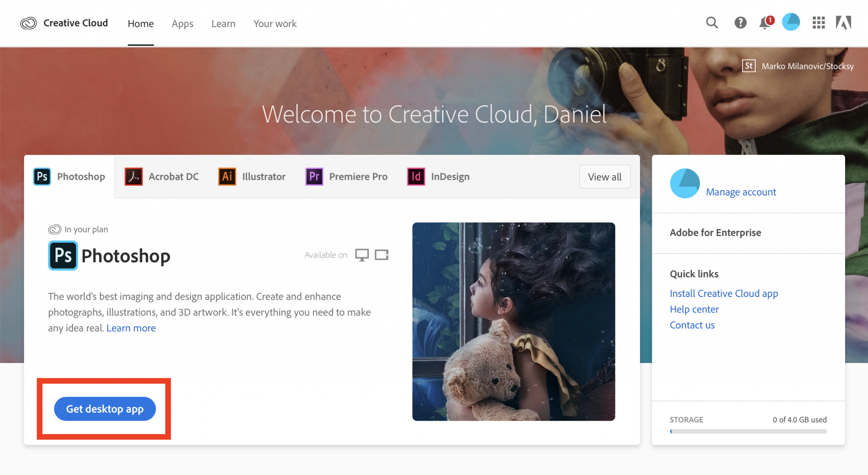Click the InDesign Id tab icon
Image resolution: width=868 pixels, height=475 pixels.
416,176
